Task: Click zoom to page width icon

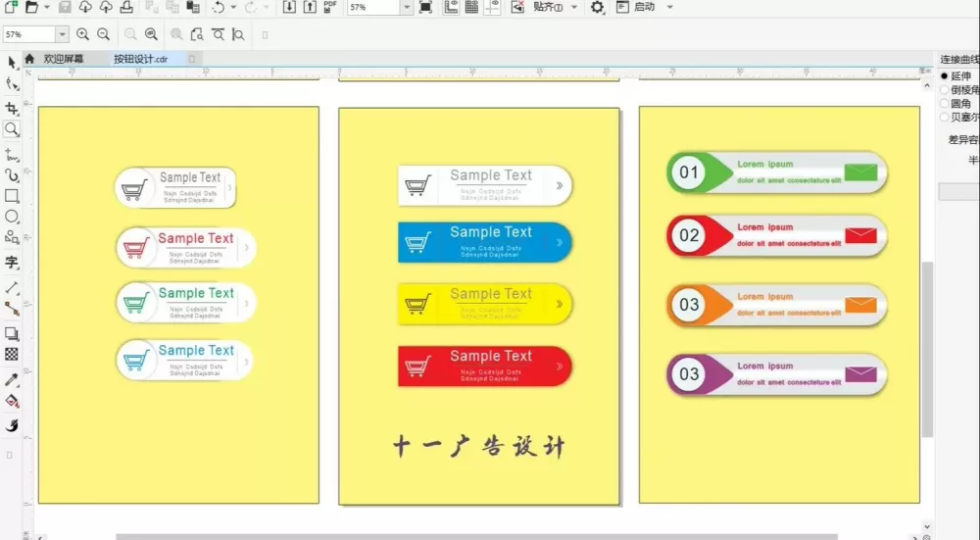Action: [x=219, y=34]
